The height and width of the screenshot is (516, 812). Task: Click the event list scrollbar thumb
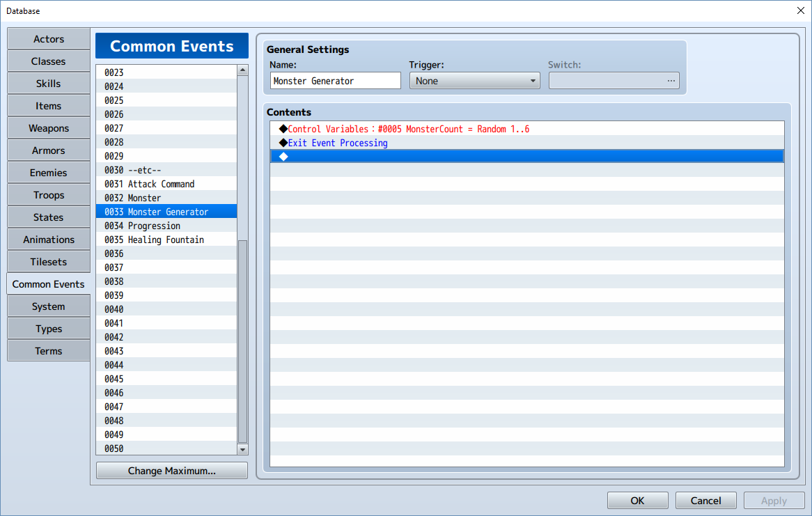pyautogui.click(x=242, y=341)
